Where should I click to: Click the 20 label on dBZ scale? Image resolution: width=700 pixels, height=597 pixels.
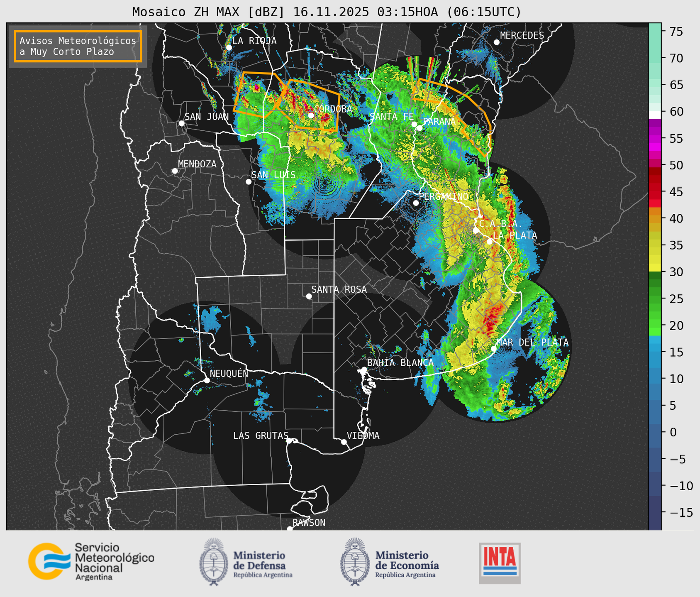(x=676, y=325)
